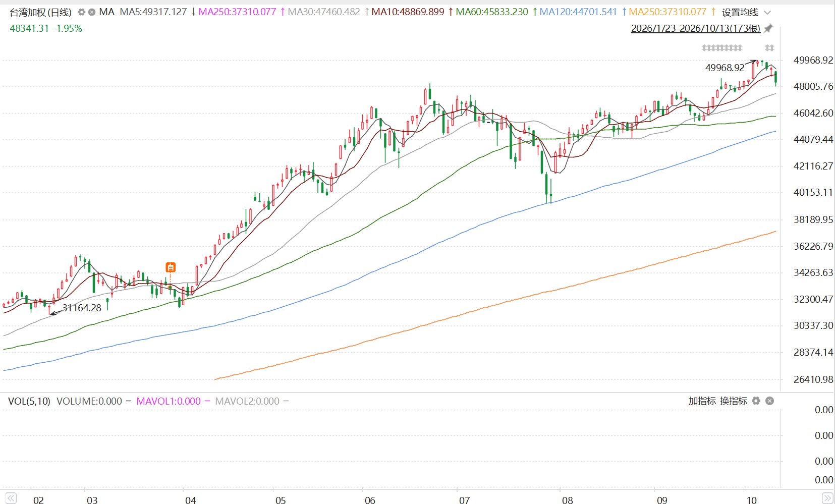Image resolution: width=835 pixels, height=504 pixels.
Task: Select the gray MA30:47460.482 label
Action: tap(324, 12)
